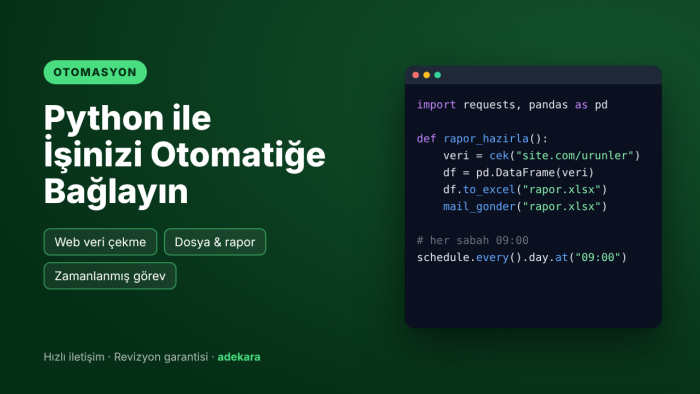Click the "import requests, pandas as pd" line

pyautogui.click(x=512, y=105)
